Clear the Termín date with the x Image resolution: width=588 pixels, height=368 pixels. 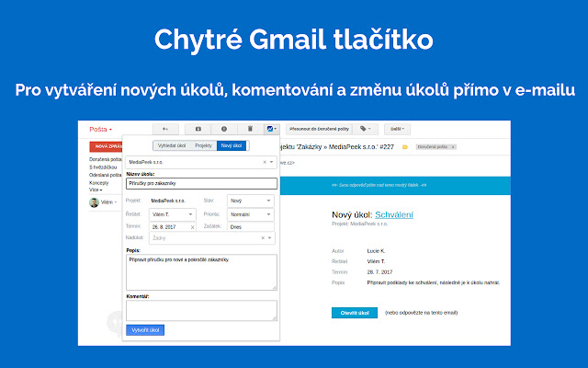(x=192, y=227)
